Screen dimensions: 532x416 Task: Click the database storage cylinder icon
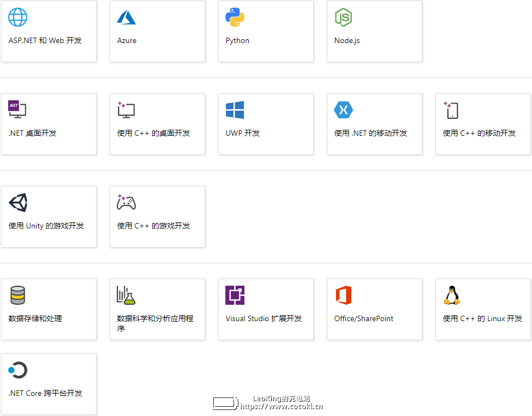click(17, 295)
